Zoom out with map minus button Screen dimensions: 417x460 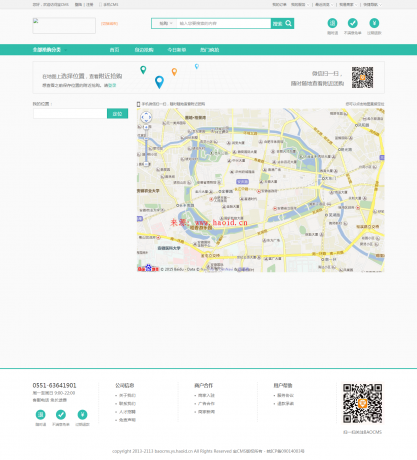[146, 164]
